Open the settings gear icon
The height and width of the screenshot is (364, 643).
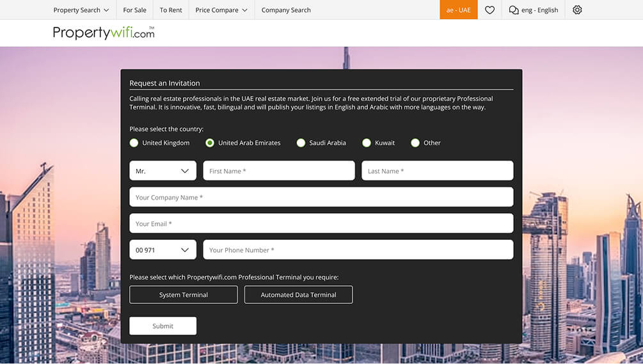click(x=577, y=10)
